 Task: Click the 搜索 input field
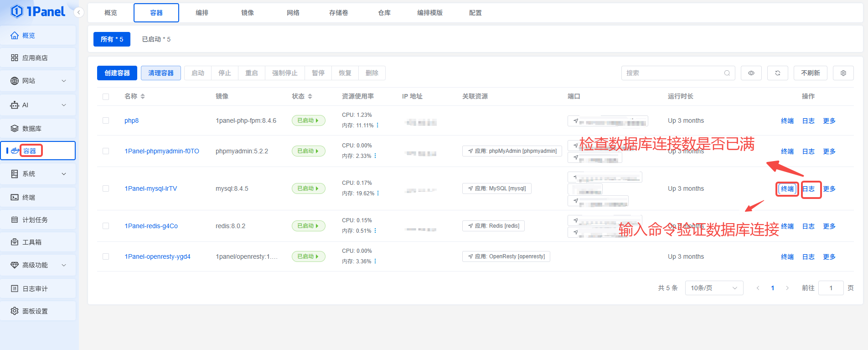pos(672,73)
